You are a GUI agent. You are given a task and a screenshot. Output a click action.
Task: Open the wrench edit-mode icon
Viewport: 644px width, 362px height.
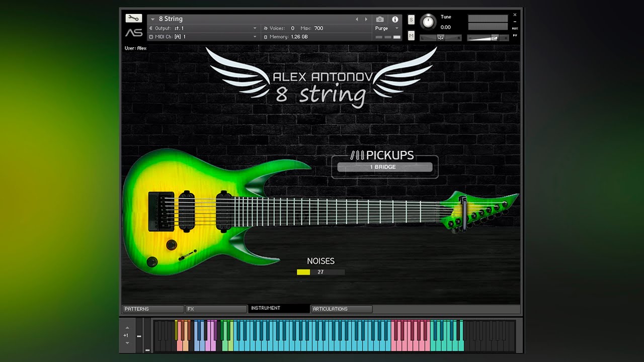click(133, 18)
